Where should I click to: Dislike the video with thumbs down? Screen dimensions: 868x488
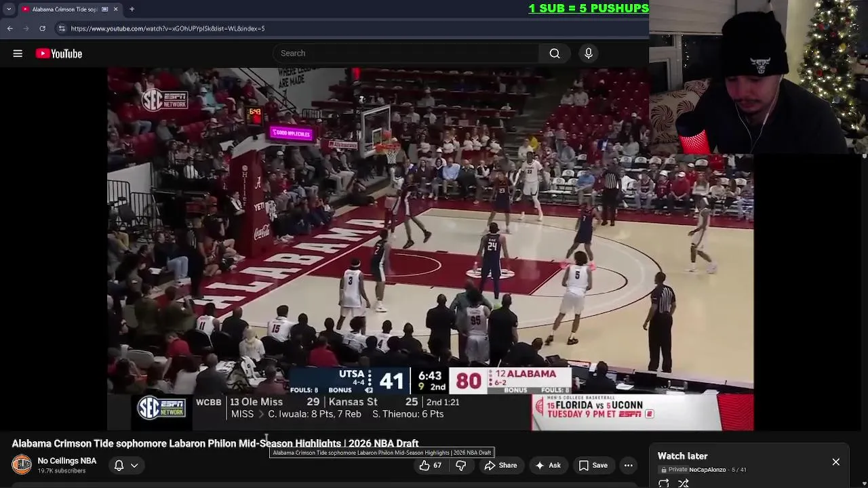pos(460,465)
